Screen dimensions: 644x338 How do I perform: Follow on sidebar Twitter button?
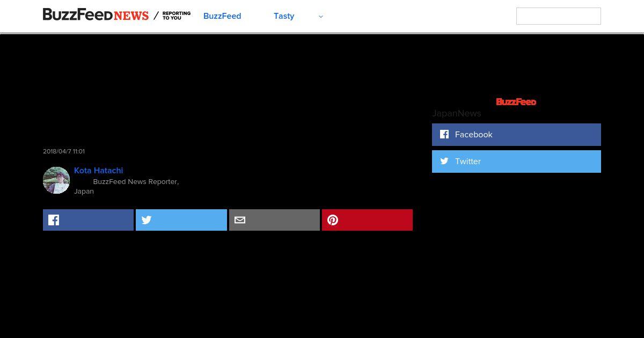[x=516, y=161]
